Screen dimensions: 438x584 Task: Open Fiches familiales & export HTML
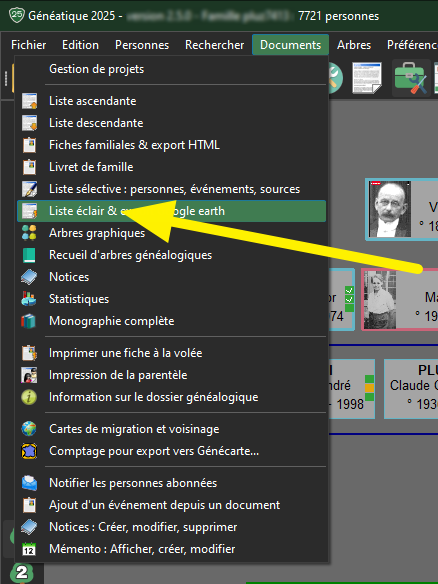pos(134,145)
